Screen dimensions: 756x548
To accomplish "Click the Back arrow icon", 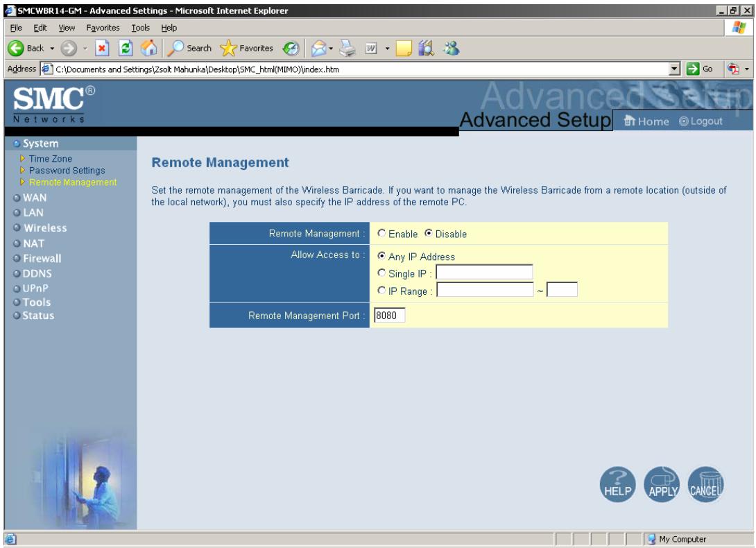I will click(x=15, y=49).
